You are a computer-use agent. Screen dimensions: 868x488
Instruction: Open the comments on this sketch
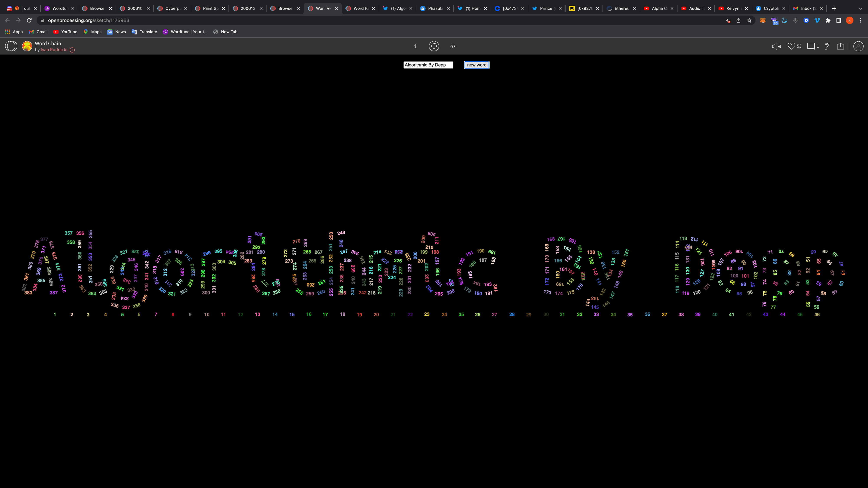click(x=811, y=46)
